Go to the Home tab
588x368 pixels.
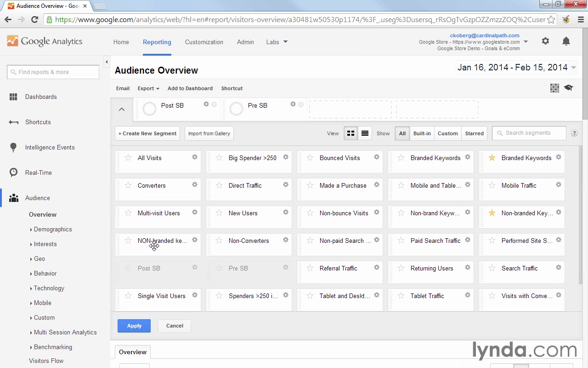(x=121, y=42)
